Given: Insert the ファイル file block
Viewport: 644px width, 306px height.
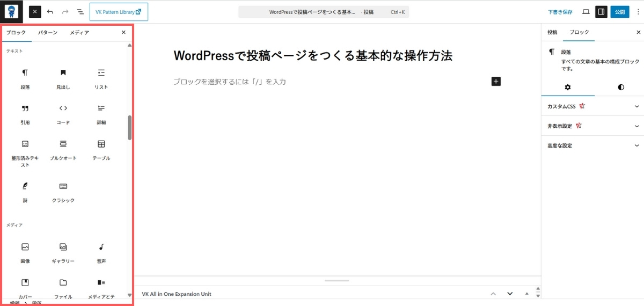Looking at the screenshot, I should click(x=63, y=288).
